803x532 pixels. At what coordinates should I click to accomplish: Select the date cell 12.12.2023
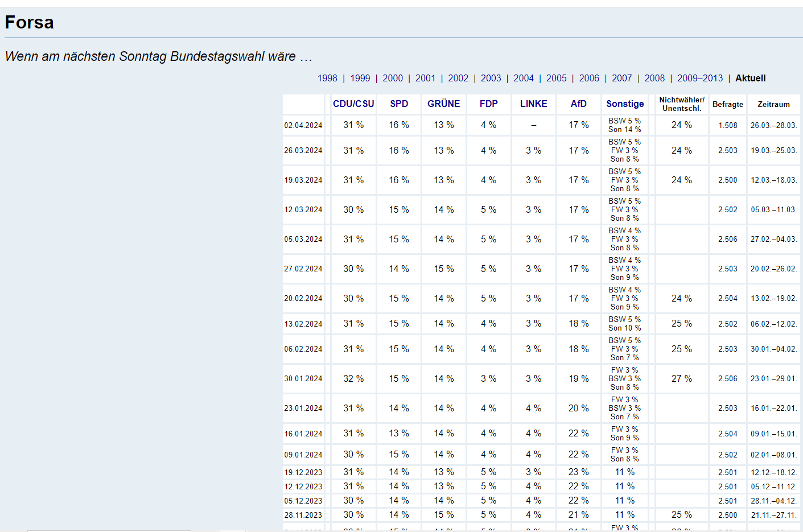click(x=303, y=486)
